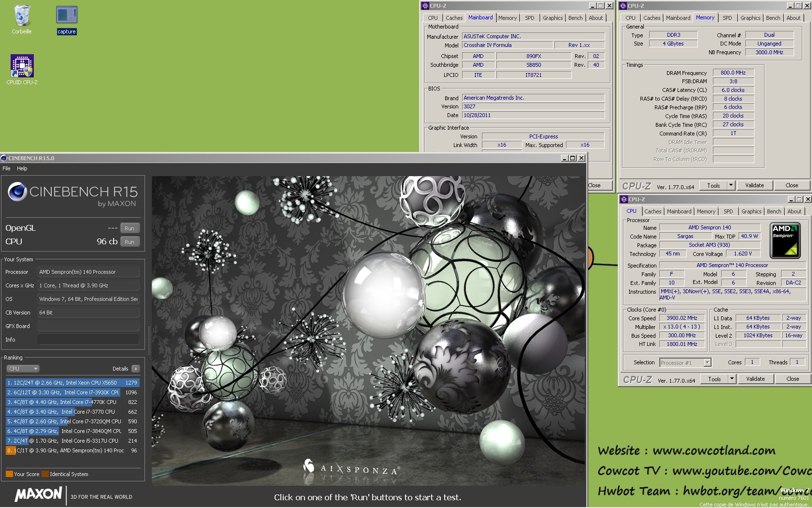The image size is (812, 508).
Task: Select the Core i7-3930K ranking row
Action: 72,392
